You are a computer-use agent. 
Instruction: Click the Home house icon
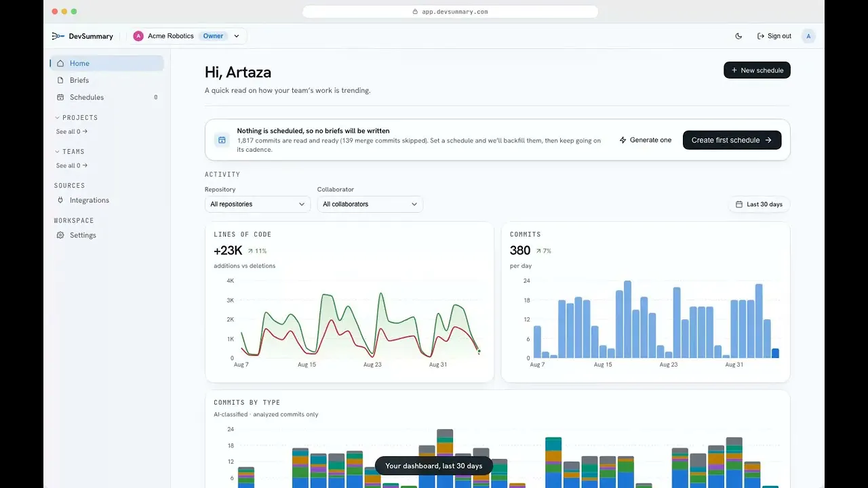(60, 63)
